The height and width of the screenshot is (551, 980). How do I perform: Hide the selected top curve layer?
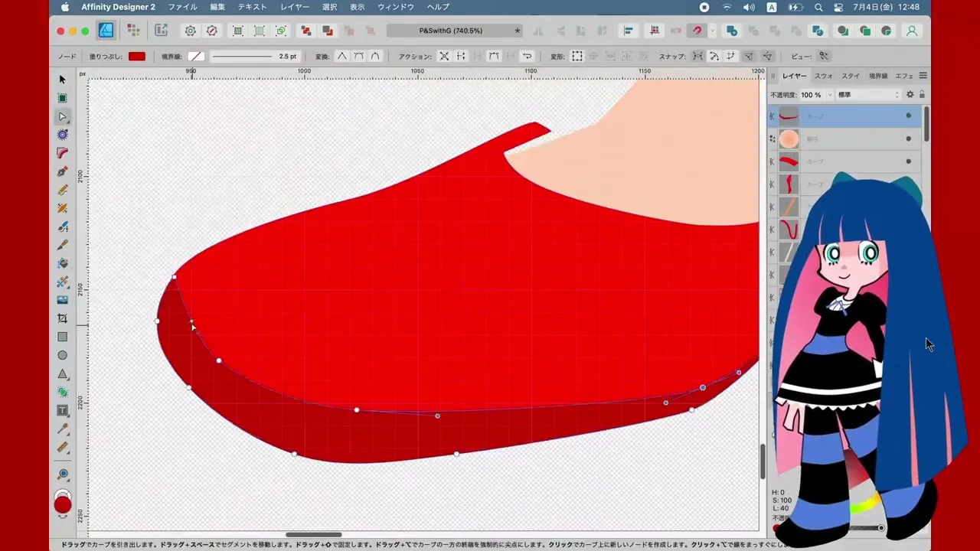point(909,116)
